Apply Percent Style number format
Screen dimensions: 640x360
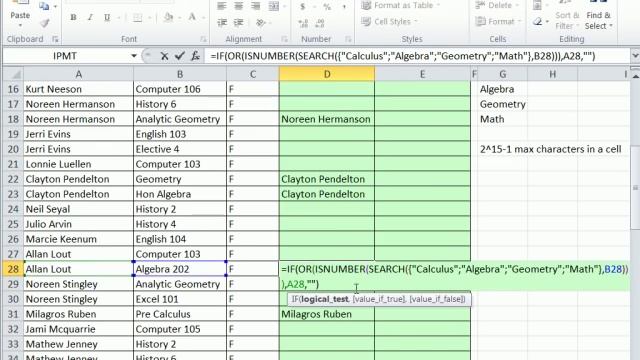327,6
